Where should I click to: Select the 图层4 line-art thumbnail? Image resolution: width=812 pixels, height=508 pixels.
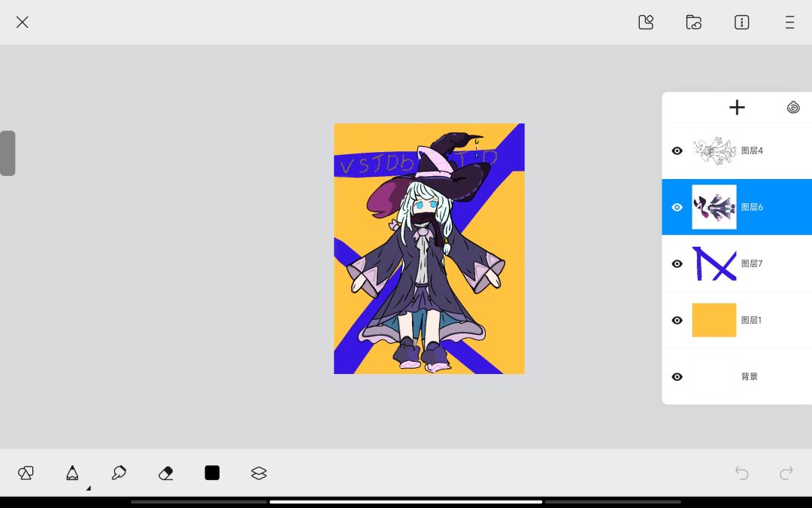click(x=714, y=151)
